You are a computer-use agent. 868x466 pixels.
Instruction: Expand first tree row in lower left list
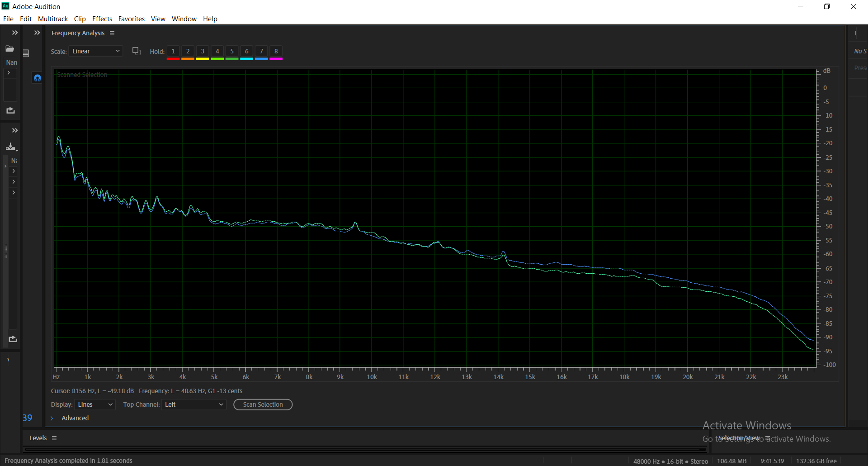click(14, 171)
